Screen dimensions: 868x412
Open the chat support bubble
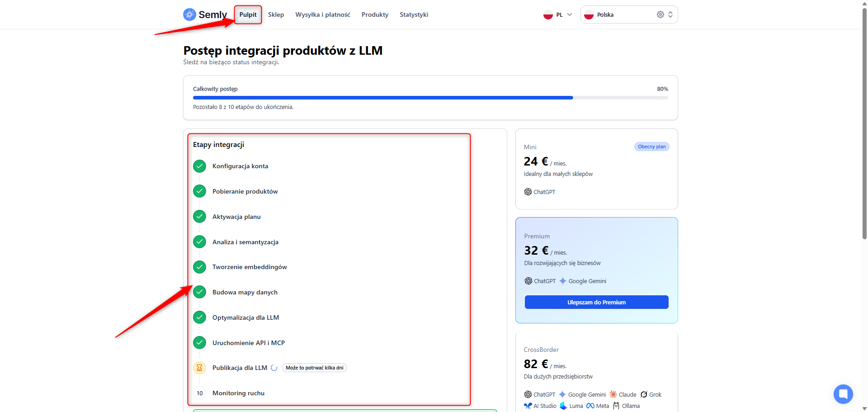pyautogui.click(x=843, y=394)
